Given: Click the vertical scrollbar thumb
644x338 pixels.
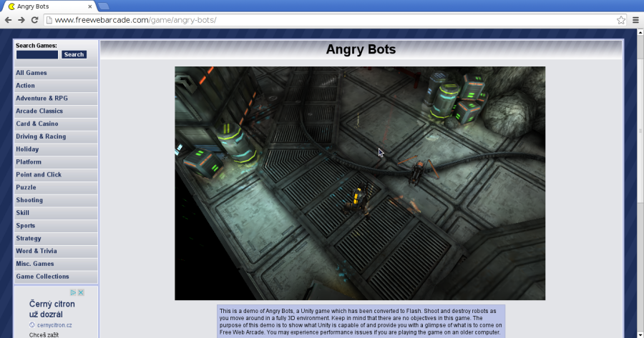Looking at the screenshot, I should (x=640, y=131).
